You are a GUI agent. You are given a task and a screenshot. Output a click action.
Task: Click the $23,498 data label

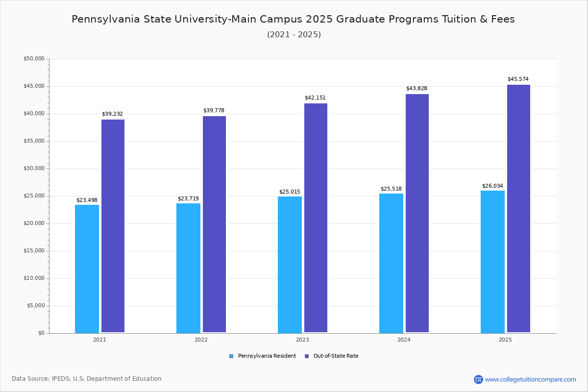[x=87, y=200]
